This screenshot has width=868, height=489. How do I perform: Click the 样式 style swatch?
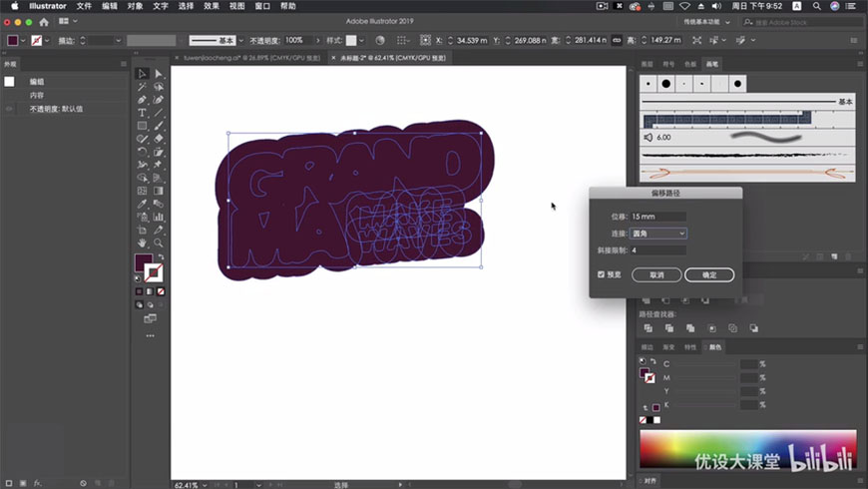point(351,41)
